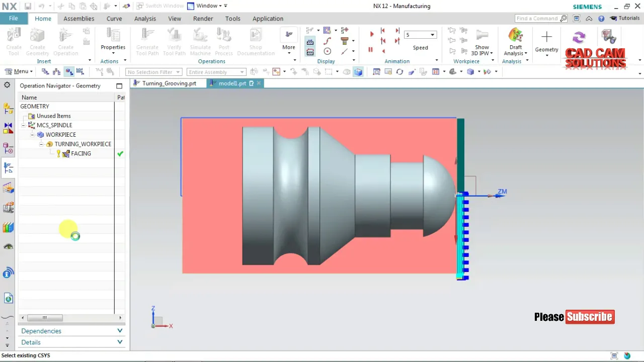Select the FACING operation in the navigator
This screenshot has height=362, width=644.
click(81, 153)
